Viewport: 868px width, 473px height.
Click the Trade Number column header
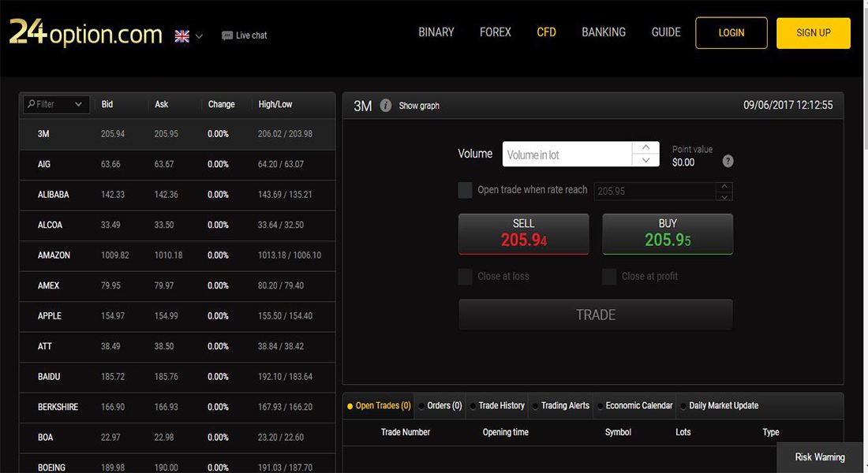(406, 432)
